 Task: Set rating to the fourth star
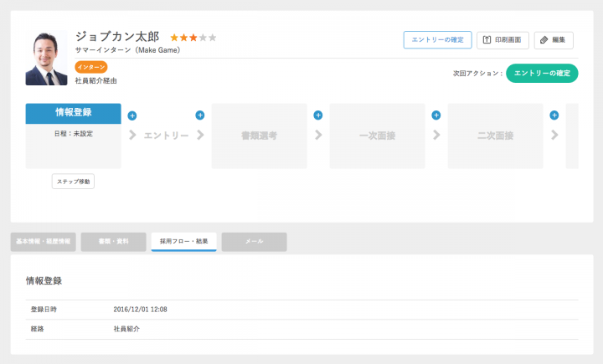[x=203, y=38]
